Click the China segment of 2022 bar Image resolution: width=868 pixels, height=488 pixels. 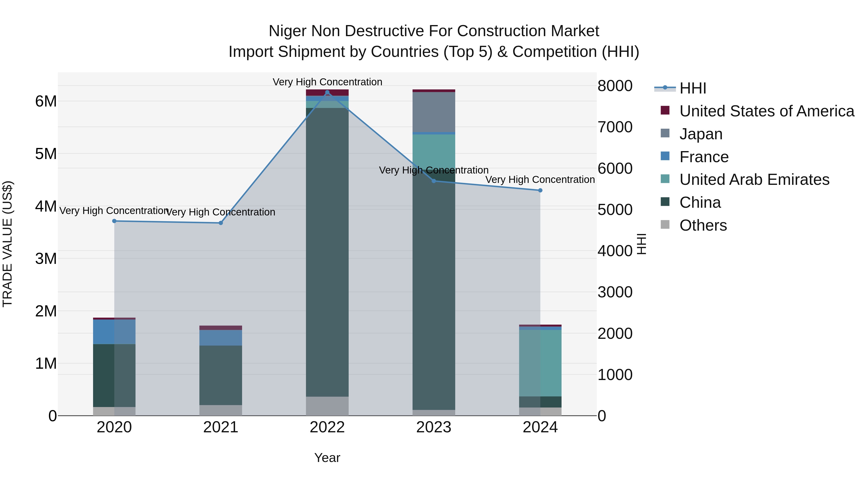[327, 252]
